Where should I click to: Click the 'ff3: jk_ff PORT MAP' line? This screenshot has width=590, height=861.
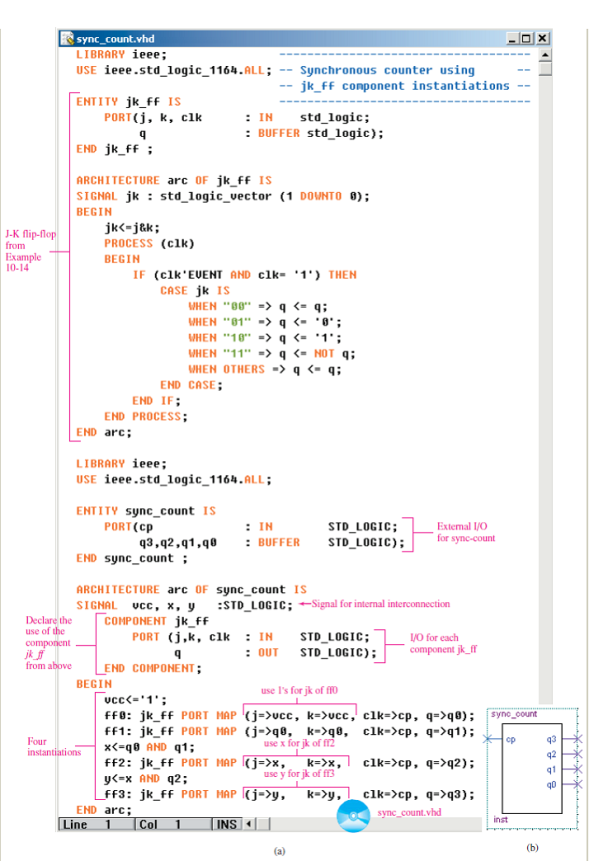pos(290,795)
